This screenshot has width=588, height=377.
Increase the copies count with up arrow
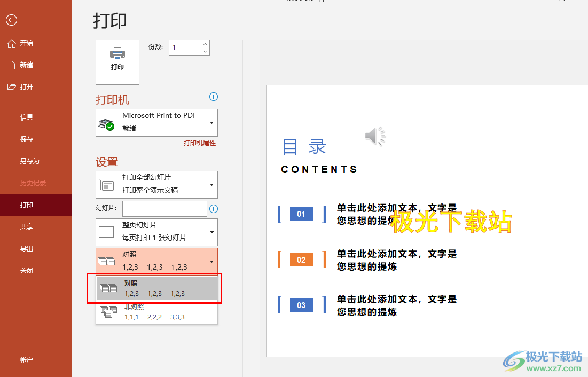(x=205, y=44)
